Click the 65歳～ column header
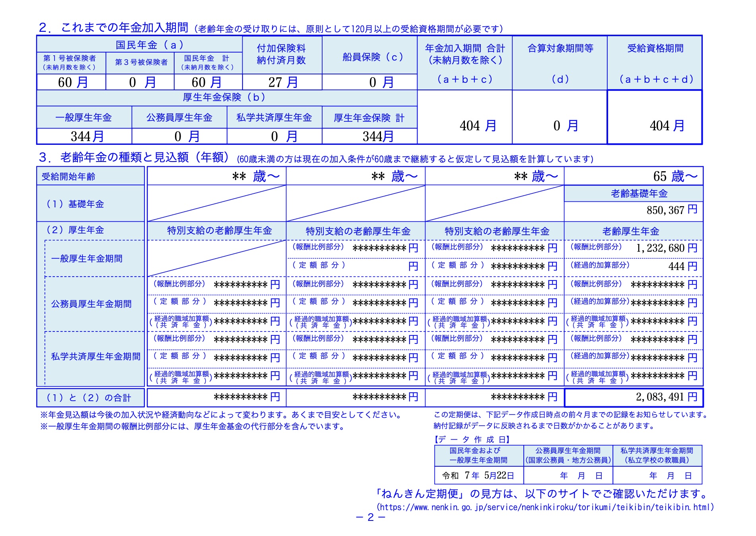 click(x=675, y=176)
